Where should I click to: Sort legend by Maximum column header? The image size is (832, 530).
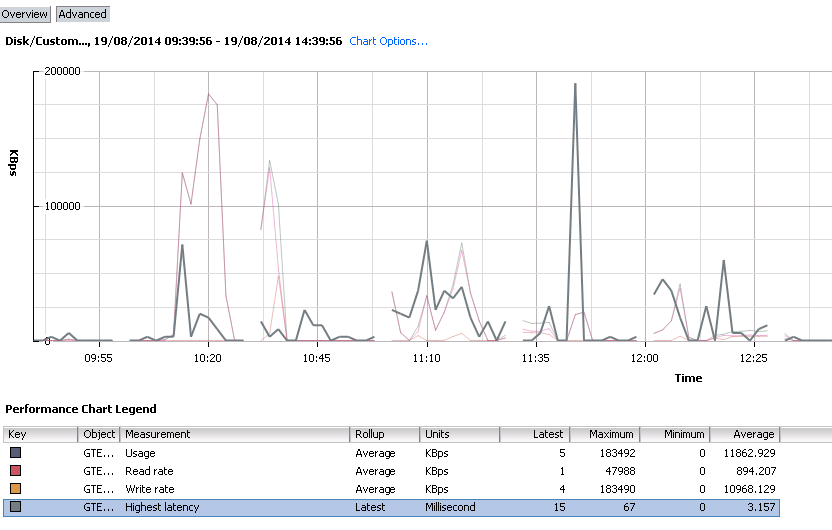tap(605, 434)
